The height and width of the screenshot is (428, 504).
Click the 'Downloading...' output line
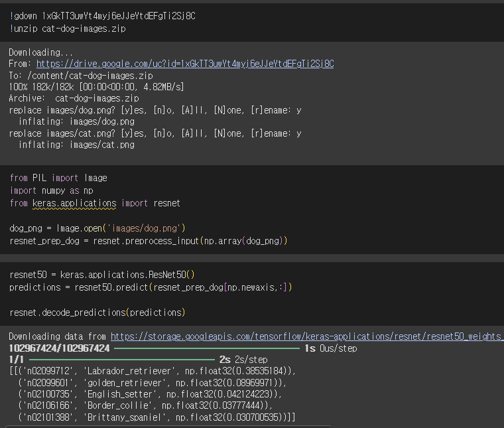click(x=40, y=52)
